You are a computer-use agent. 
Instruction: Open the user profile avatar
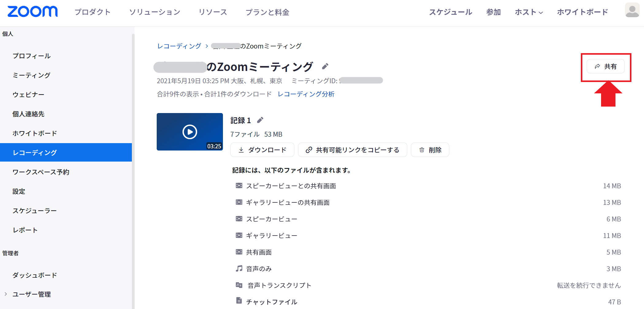[632, 10]
